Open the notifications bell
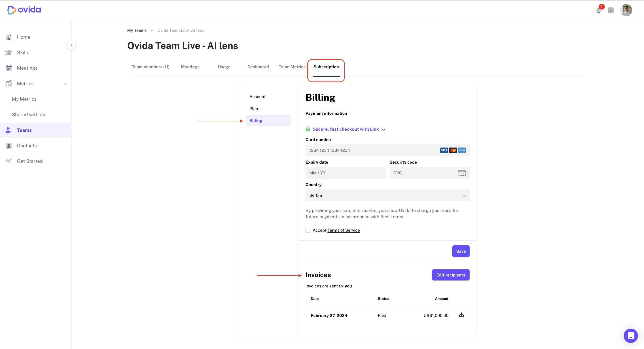 coord(599,10)
